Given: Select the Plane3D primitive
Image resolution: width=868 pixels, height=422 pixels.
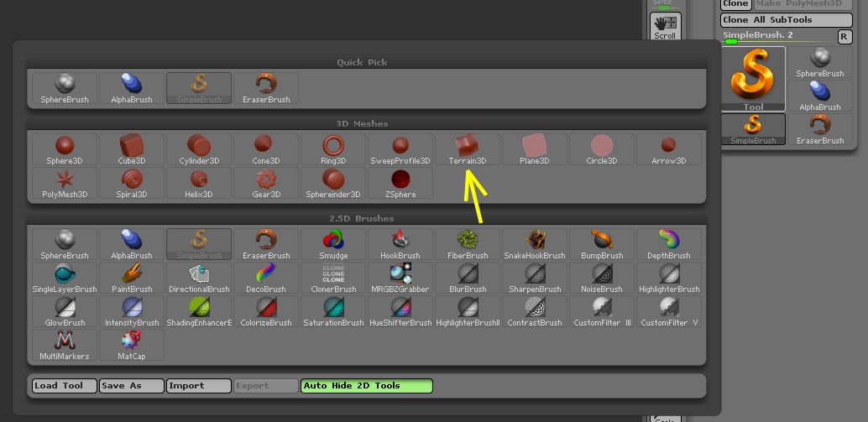Looking at the screenshot, I should pos(535,150).
